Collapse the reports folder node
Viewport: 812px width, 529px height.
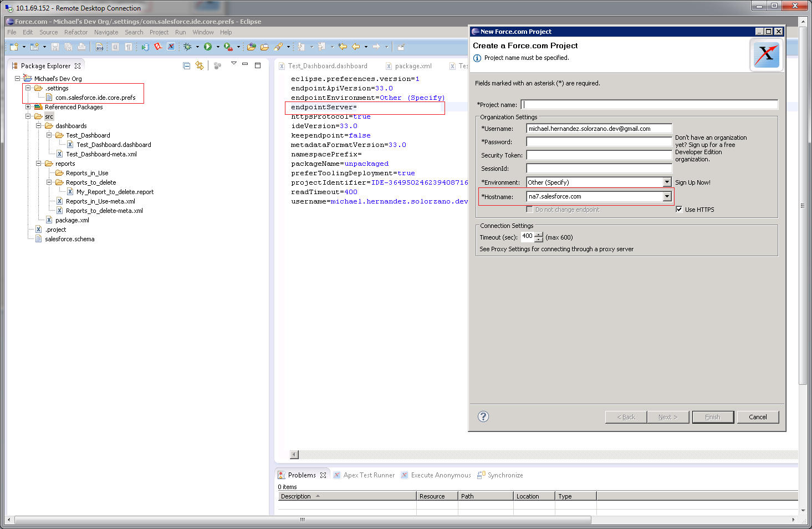pyautogui.click(x=38, y=163)
